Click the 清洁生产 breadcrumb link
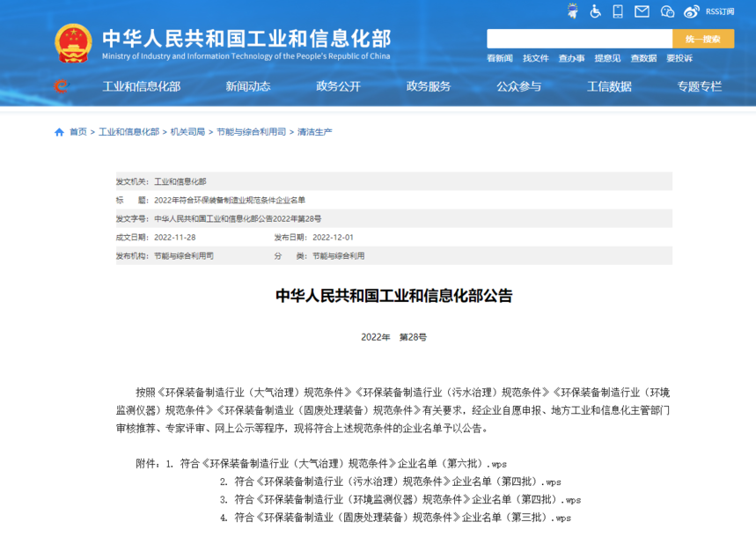The width and height of the screenshot is (756, 537). click(x=315, y=132)
